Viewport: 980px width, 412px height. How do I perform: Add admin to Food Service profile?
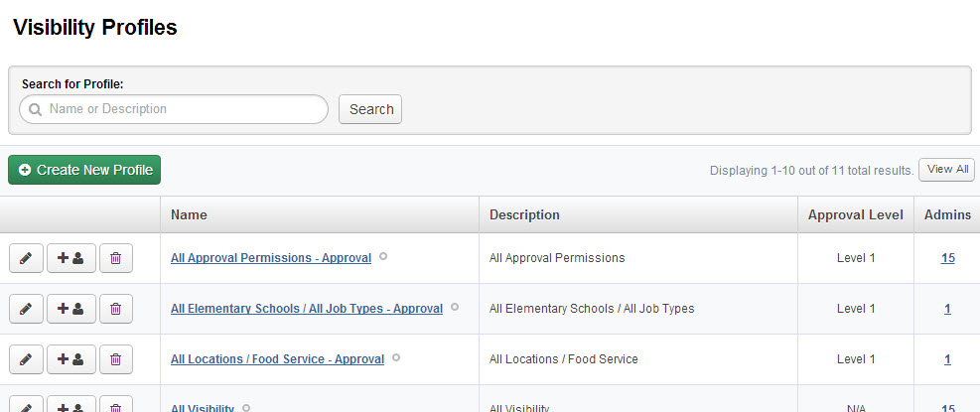(x=71, y=359)
